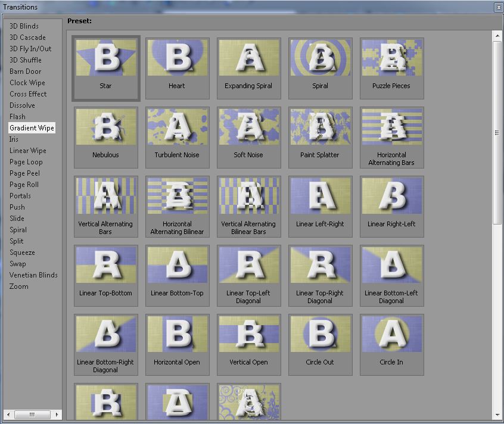Select the Spiral preset thumbnail
Image resolution: width=504 pixels, height=424 pixels.
pos(320,68)
